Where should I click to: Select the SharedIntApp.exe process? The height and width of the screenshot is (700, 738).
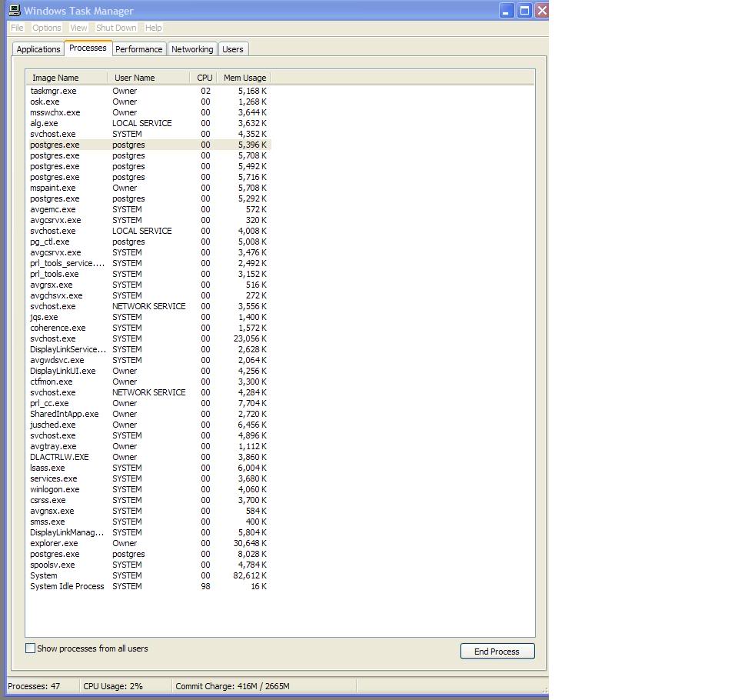(150, 414)
